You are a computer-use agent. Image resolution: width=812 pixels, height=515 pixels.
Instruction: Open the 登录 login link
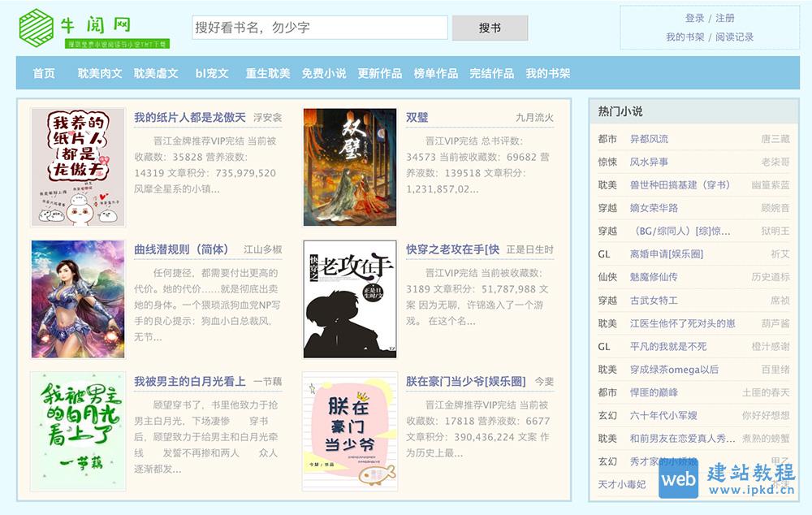[x=694, y=16]
